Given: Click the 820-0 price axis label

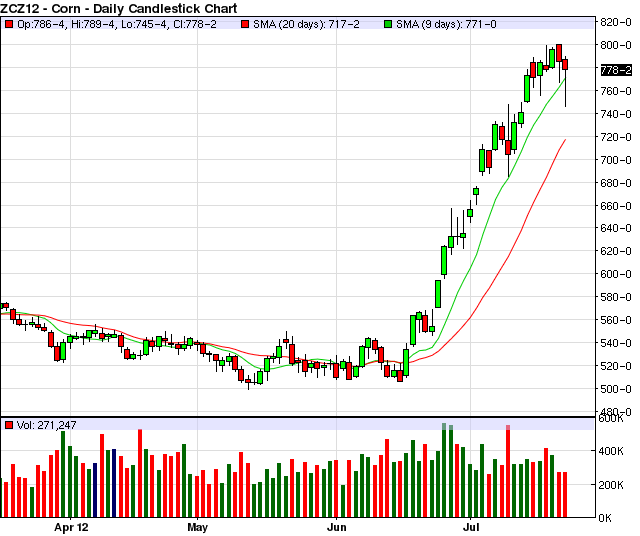Looking at the screenshot, I should click(616, 22).
